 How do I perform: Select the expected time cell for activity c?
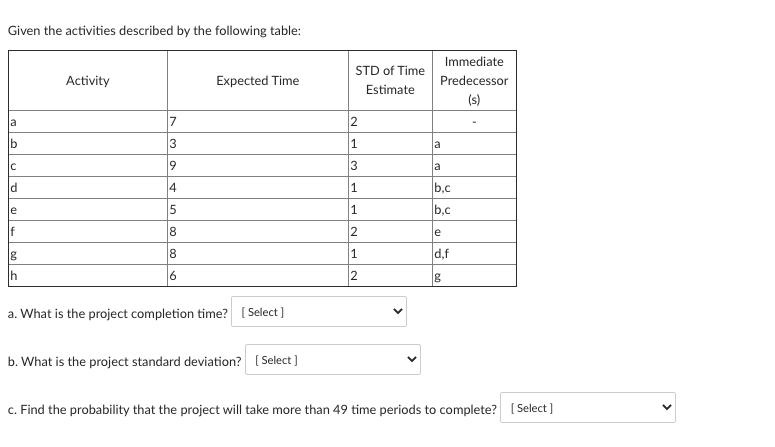coord(258,166)
